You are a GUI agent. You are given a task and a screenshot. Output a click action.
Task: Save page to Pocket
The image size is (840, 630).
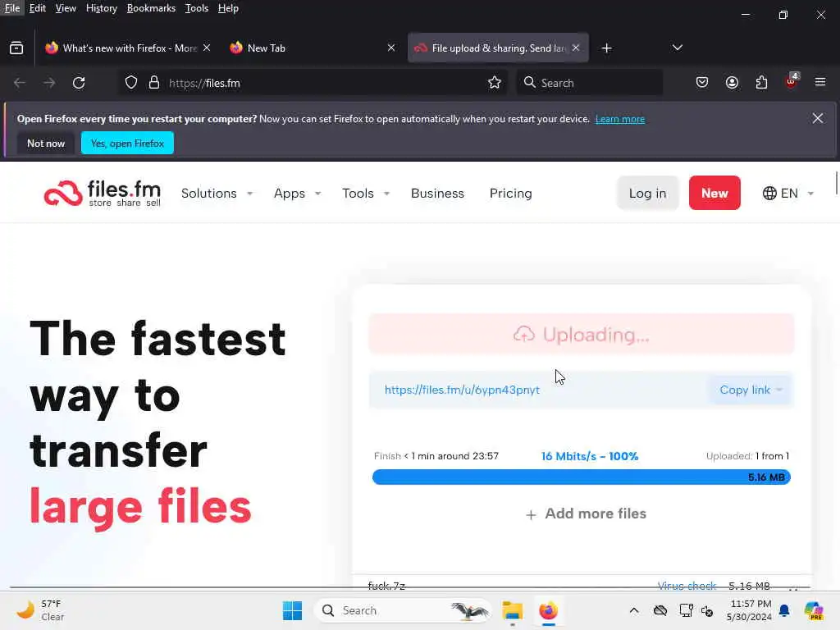click(x=702, y=83)
